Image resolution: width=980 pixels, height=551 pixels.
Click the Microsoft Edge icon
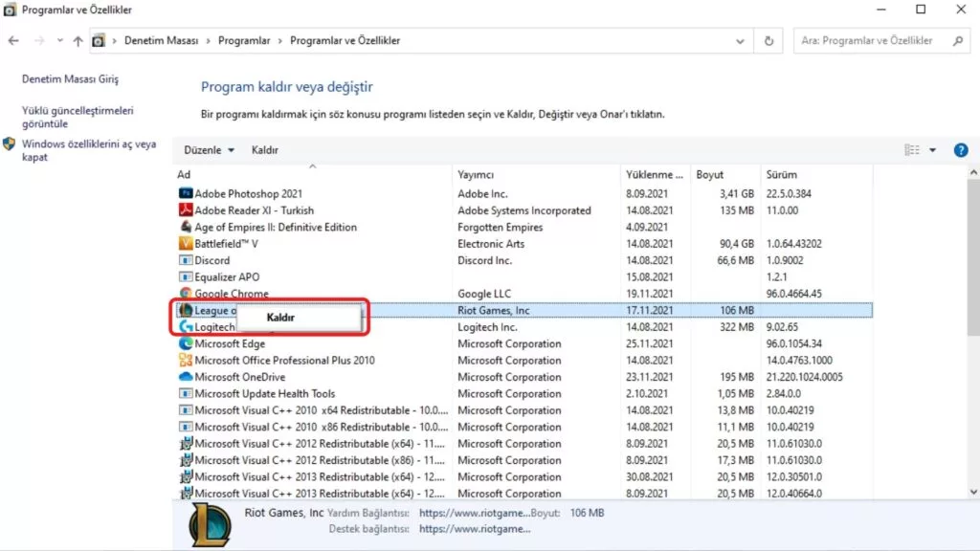(185, 343)
